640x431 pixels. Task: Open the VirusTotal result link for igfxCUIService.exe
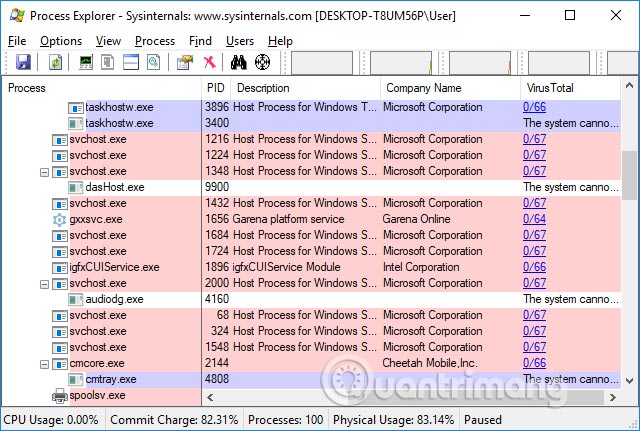click(x=534, y=267)
